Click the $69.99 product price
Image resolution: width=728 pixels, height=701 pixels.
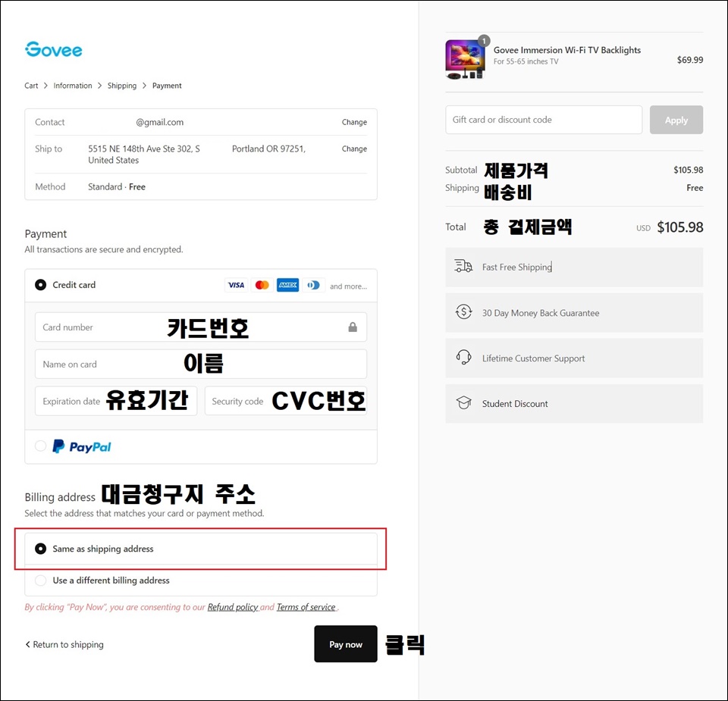pos(690,59)
